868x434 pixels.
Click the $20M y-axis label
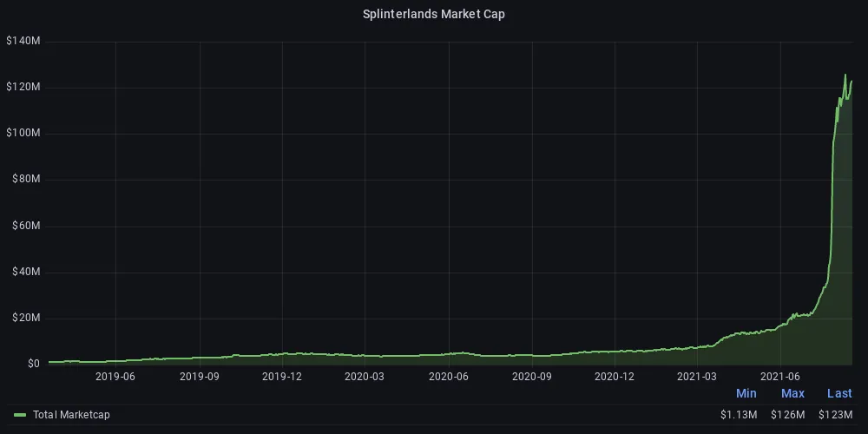pyautogui.click(x=25, y=318)
